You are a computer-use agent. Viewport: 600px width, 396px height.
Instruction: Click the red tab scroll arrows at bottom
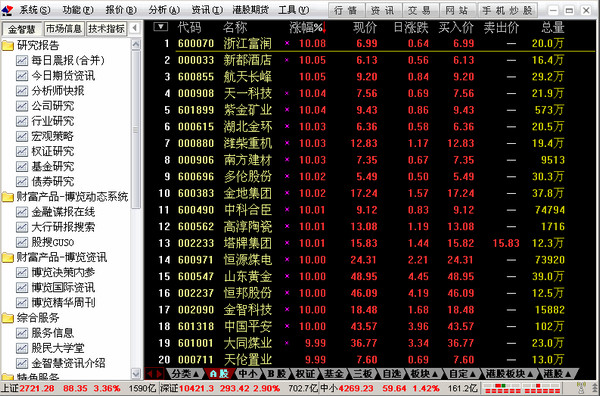click(x=155, y=373)
